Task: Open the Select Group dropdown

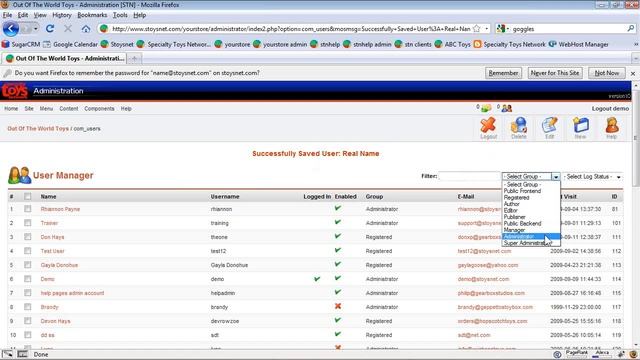Action: [x=531, y=176]
